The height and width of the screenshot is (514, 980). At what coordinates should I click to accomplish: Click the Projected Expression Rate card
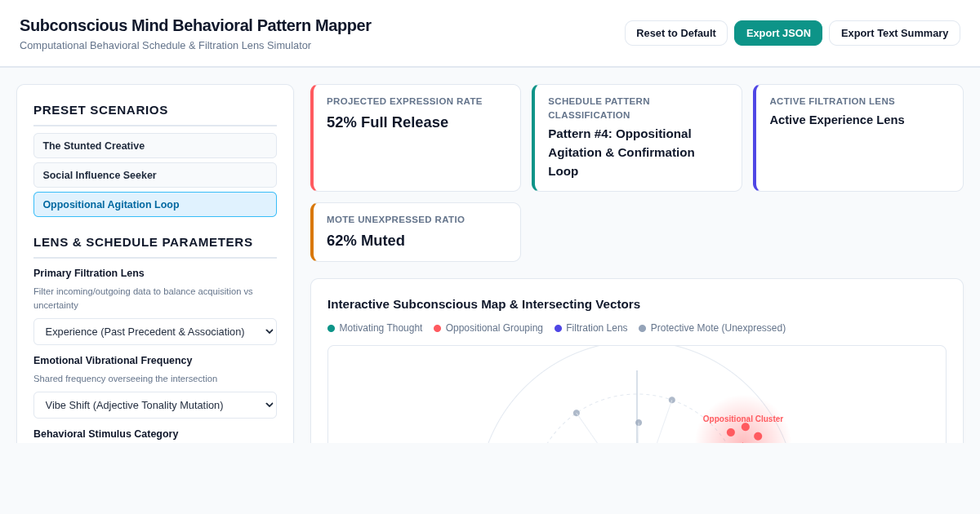pyautogui.click(x=416, y=138)
